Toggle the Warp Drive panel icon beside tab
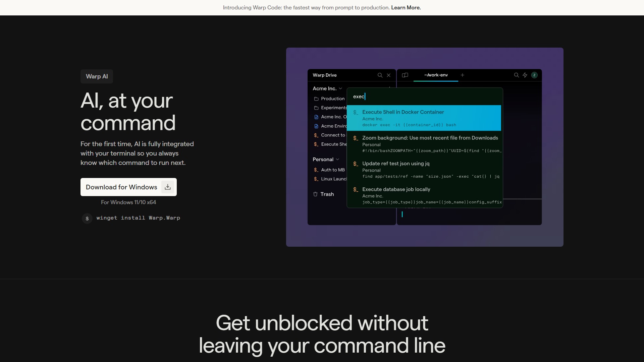Screen dimensions: 644x362 pos(405,75)
